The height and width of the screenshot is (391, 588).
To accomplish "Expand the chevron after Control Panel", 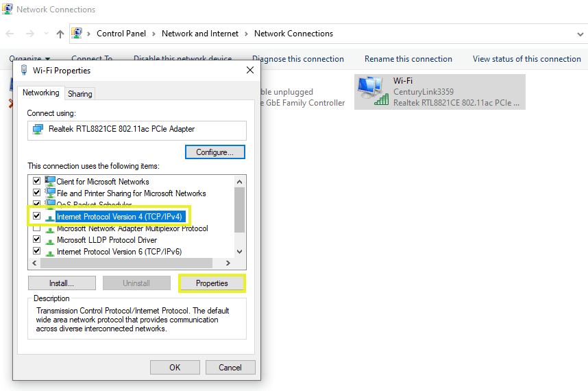I will coord(154,34).
